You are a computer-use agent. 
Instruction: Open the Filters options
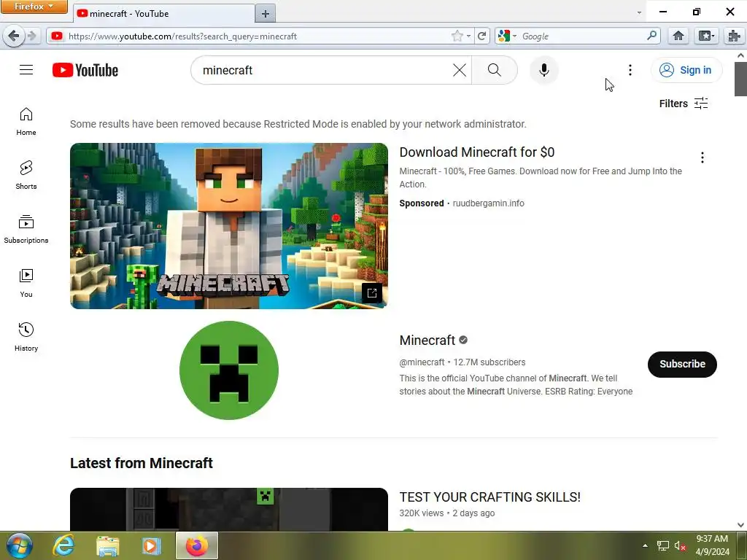[683, 104]
